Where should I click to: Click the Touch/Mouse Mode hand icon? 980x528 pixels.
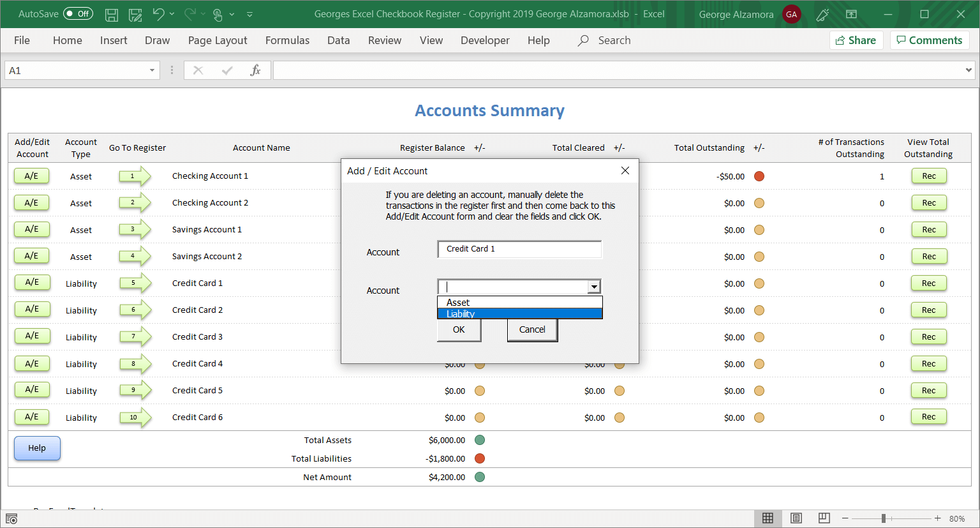point(218,14)
